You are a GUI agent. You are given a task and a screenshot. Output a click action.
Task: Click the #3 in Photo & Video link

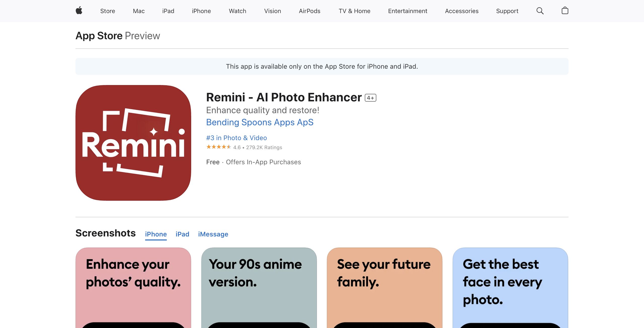[x=236, y=138]
